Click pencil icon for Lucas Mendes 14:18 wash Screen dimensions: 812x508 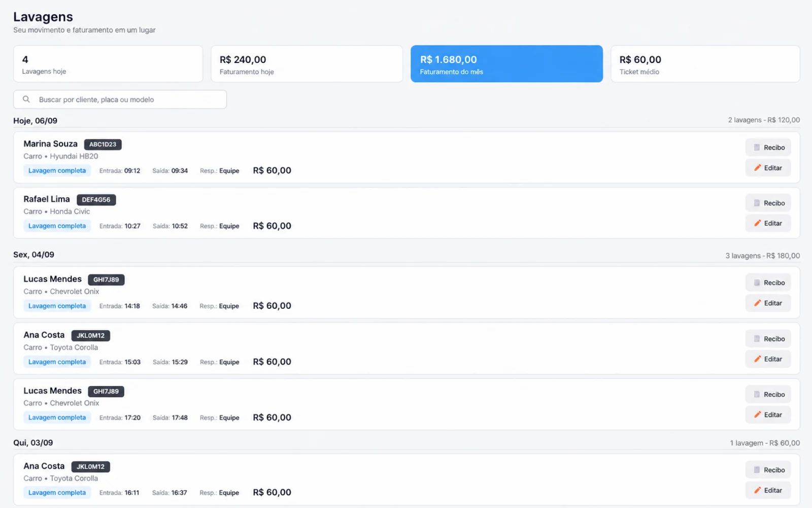(757, 303)
